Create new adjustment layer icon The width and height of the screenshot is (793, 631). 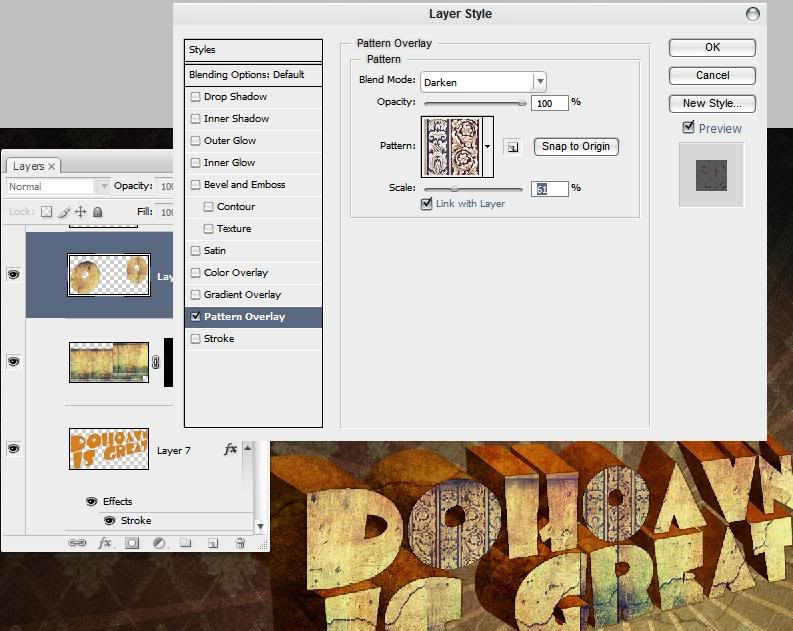click(x=159, y=543)
